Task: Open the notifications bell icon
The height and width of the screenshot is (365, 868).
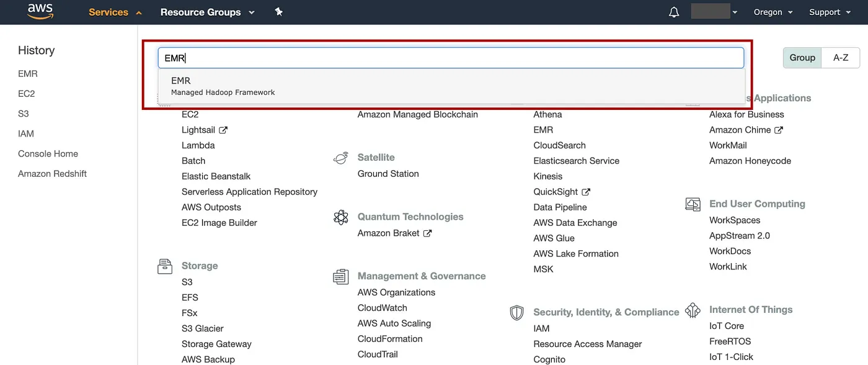Action: 674,12
